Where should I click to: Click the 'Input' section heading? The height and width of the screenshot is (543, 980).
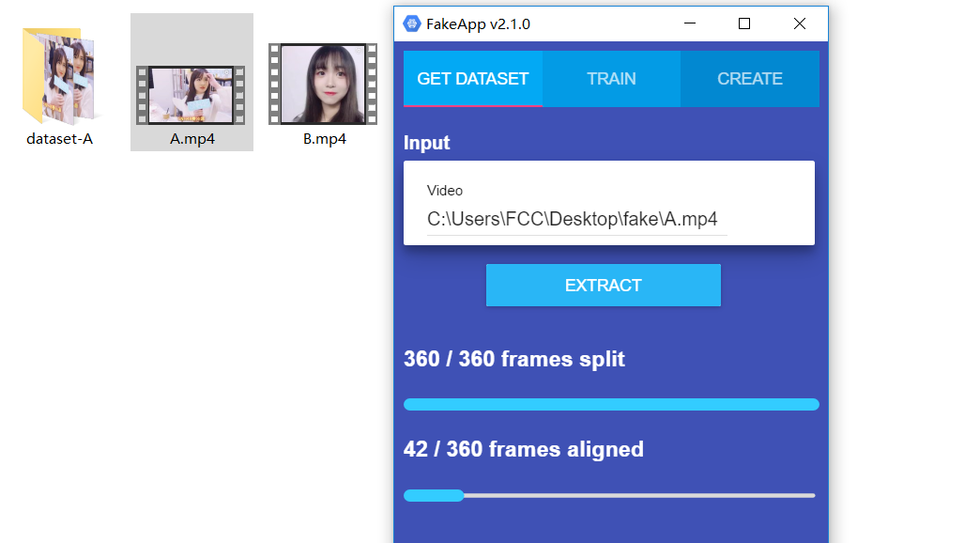pos(426,143)
